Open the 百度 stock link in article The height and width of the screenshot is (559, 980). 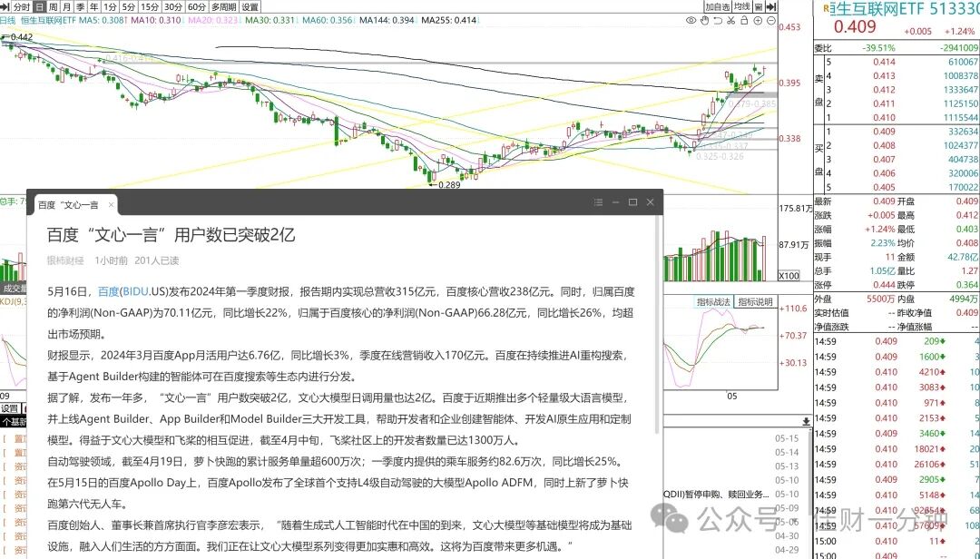pos(108,291)
